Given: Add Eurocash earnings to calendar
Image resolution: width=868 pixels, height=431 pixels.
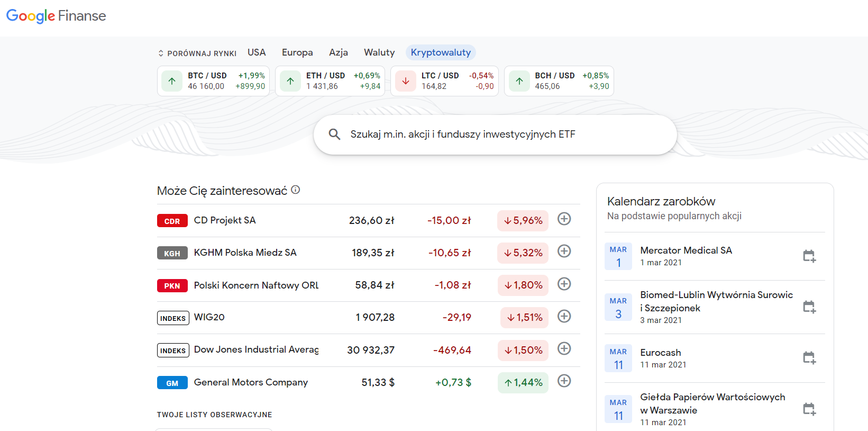Looking at the screenshot, I should [809, 358].
